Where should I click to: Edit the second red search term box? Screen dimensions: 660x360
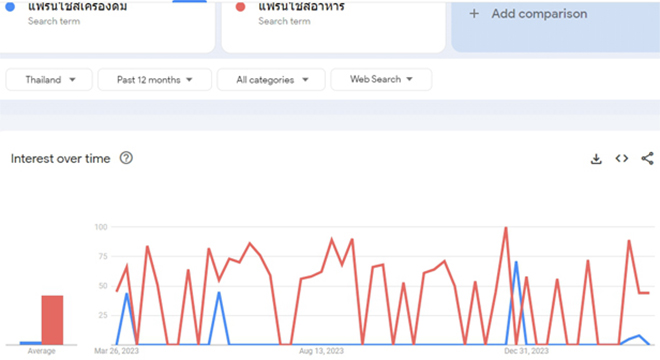[333, 26]
